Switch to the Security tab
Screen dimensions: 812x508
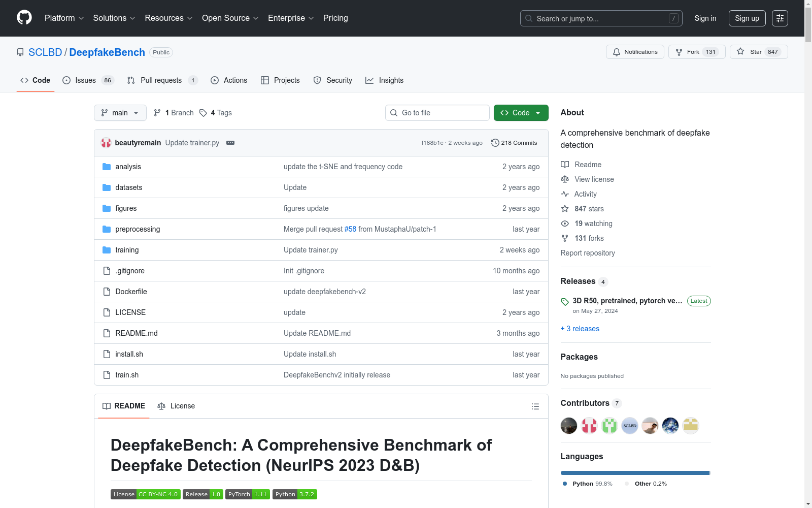tap(333, 80)
